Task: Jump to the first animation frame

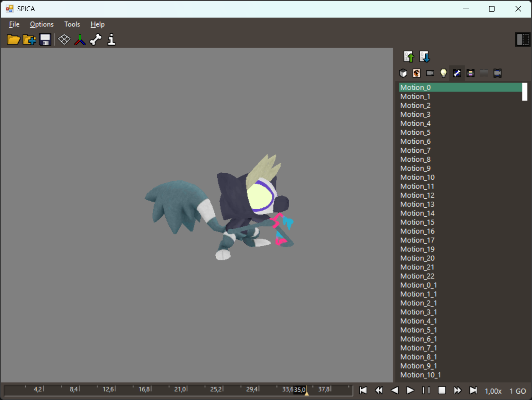Action: pos(363,390)
